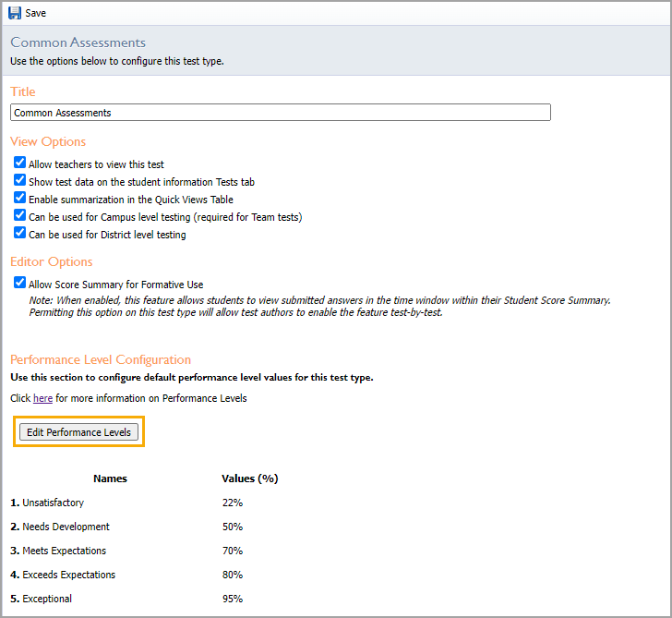Click the Save label in toolbar
This screenshot has width=672, height=618.
36,13
